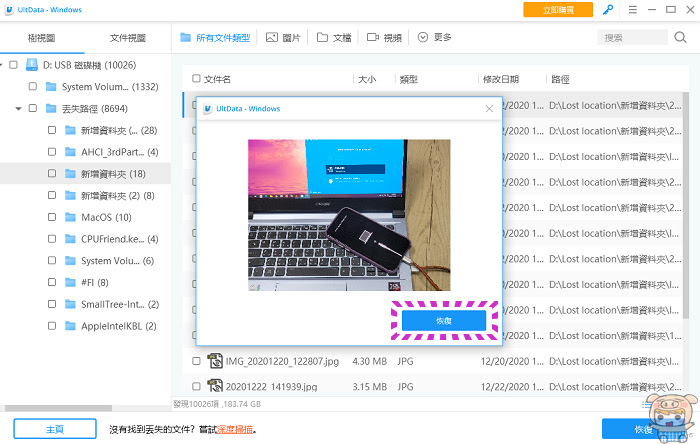The height and width of the screenshot is (444, 700).
Task: Sort by the 類型 column header
Action: (x=408, y=79)
